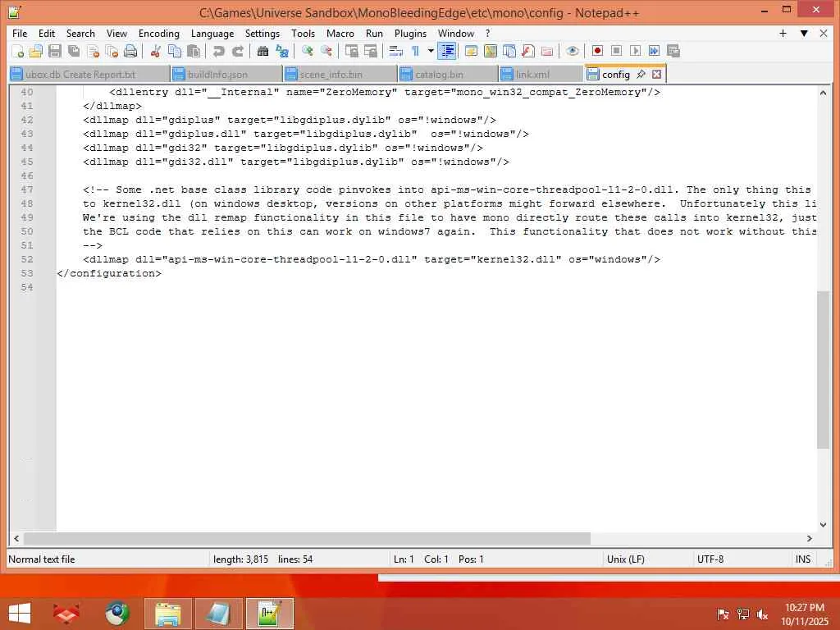Open Unix (LF) line ending selector
The image size is (840, 630).
click(x=625, y=559)
